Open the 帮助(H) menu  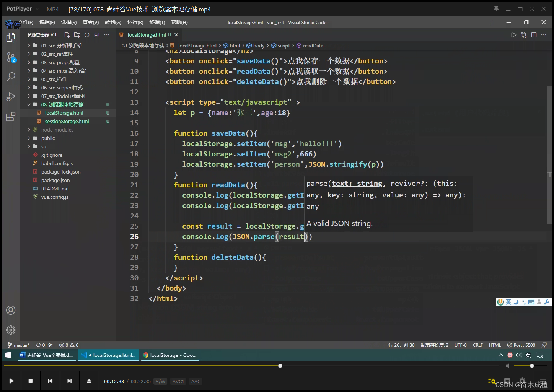(x=179, y=23)
